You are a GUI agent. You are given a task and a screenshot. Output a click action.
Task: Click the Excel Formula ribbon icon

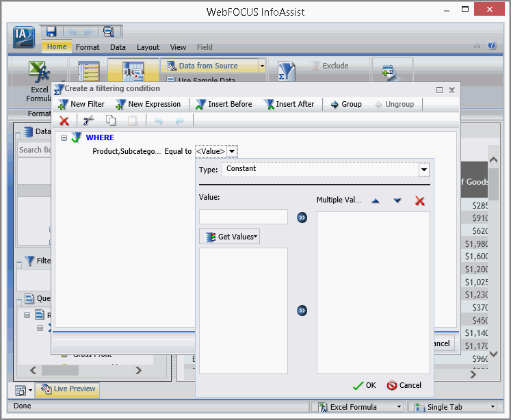39,72
